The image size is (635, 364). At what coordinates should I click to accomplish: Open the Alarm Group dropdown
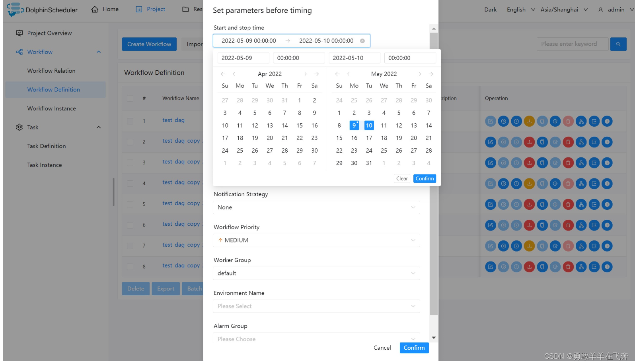click(316, 338)
